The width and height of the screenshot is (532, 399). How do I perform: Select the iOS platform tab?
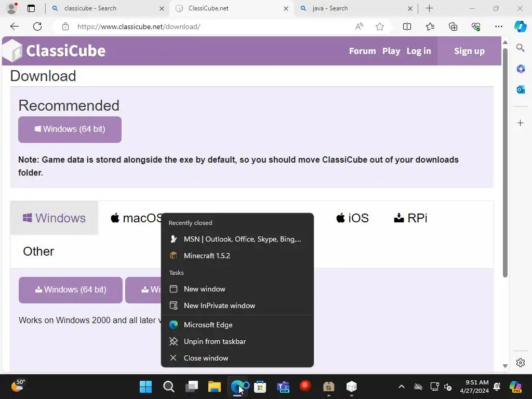point(352,218)
